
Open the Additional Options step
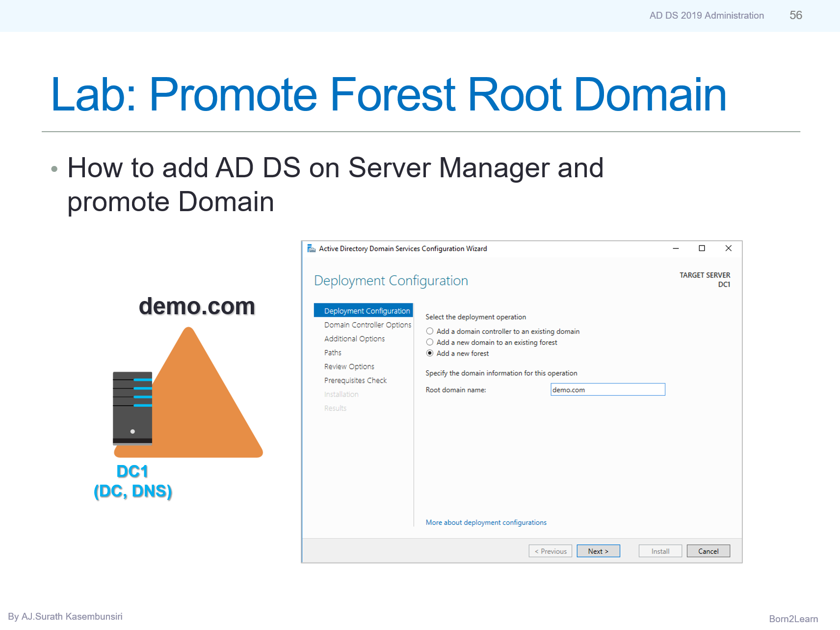tap(354, 338)
